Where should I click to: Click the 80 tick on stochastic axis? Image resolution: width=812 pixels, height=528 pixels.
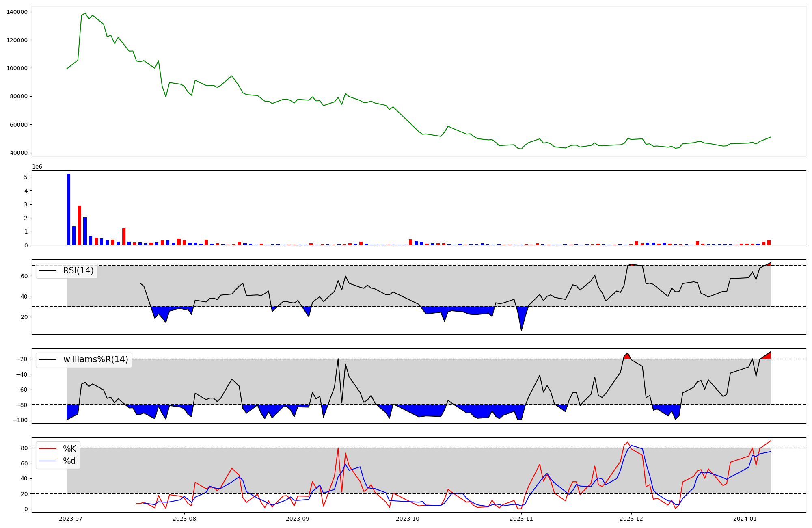coord(24,448)
